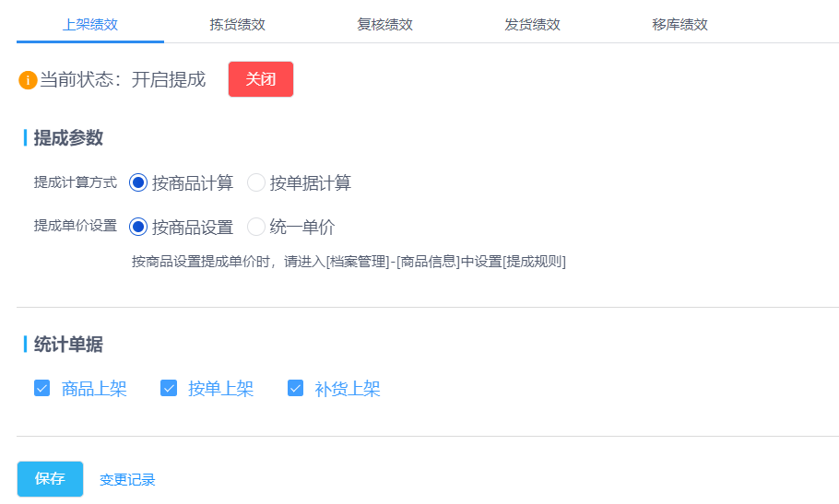Screen dimensions: 839x504
Task: Go to the 发货绩效 tab
Action: pyautogui.click(x=532, y=25)
